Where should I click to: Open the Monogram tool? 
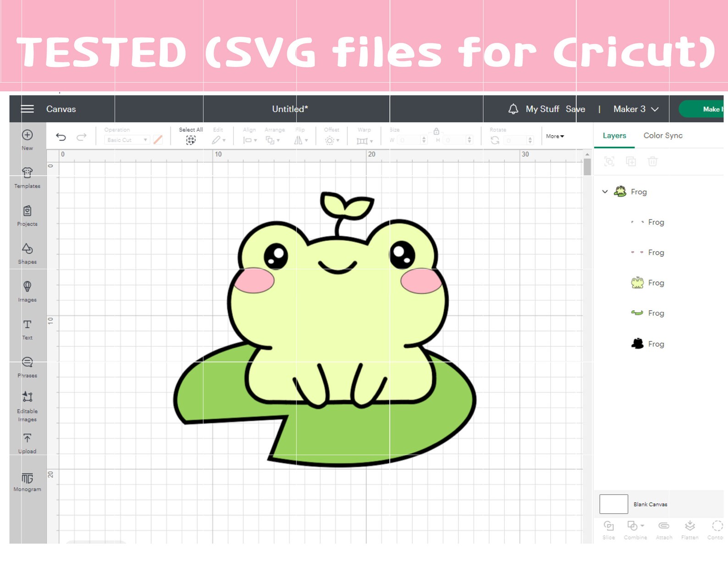tap(27, 482)
